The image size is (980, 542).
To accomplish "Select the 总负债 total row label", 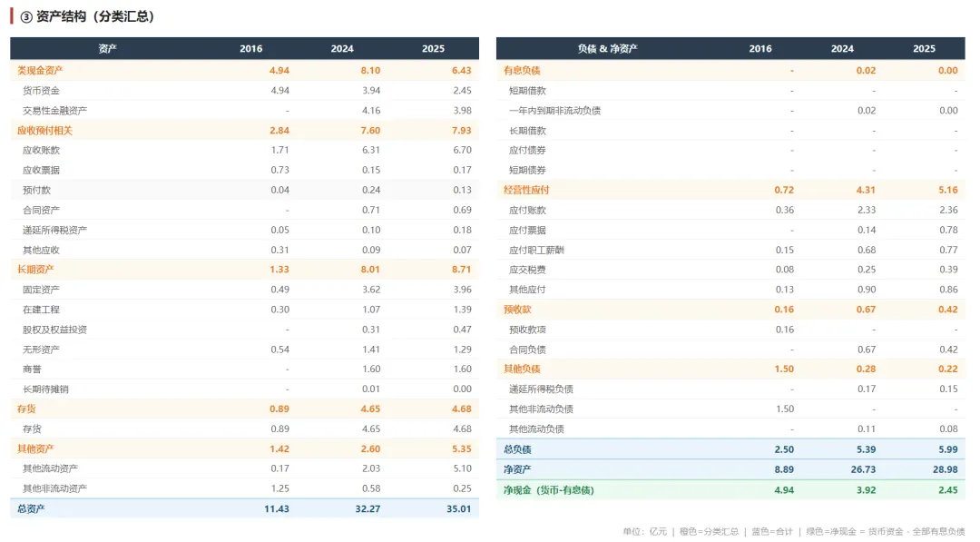I will pyautogui.click(x=517, y=449).
